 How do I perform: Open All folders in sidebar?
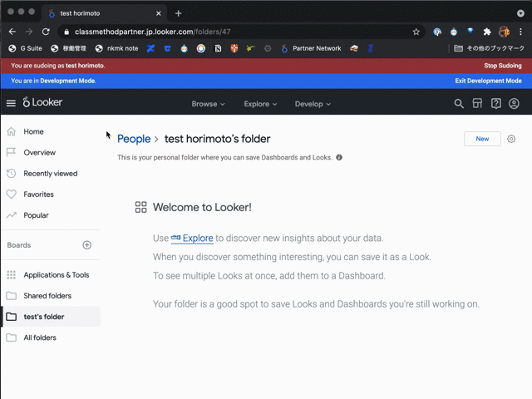[x=40, y=337]
